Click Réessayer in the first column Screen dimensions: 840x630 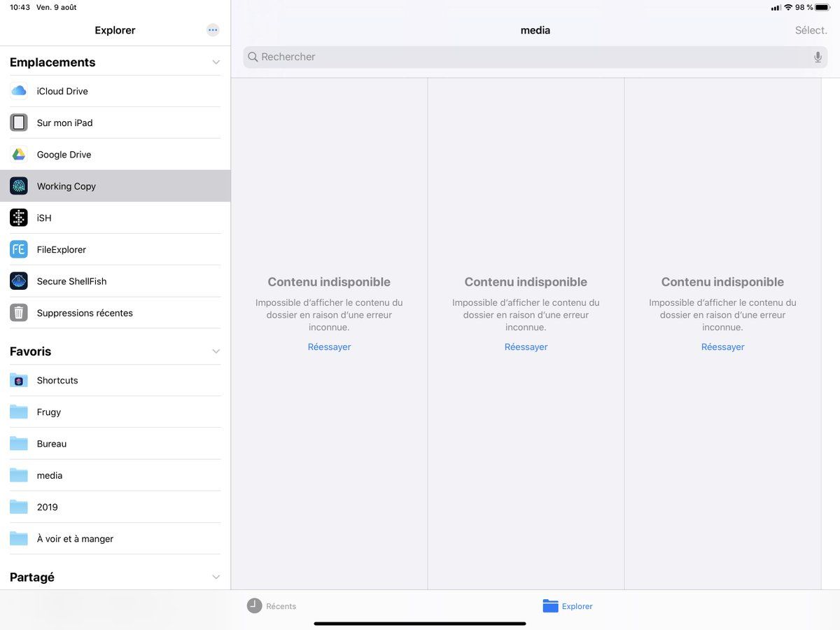click(x=329, y=347)
